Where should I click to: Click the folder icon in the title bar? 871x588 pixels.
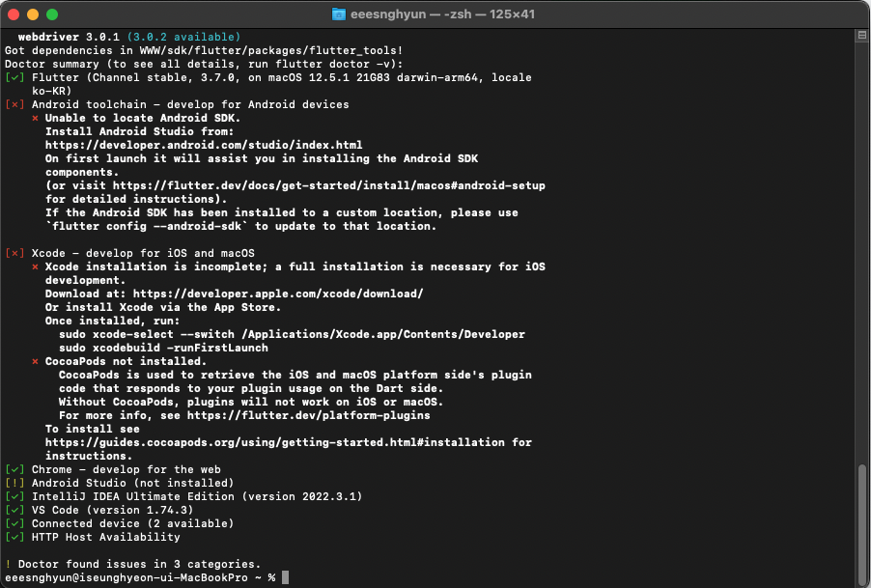tap(338, 14)
